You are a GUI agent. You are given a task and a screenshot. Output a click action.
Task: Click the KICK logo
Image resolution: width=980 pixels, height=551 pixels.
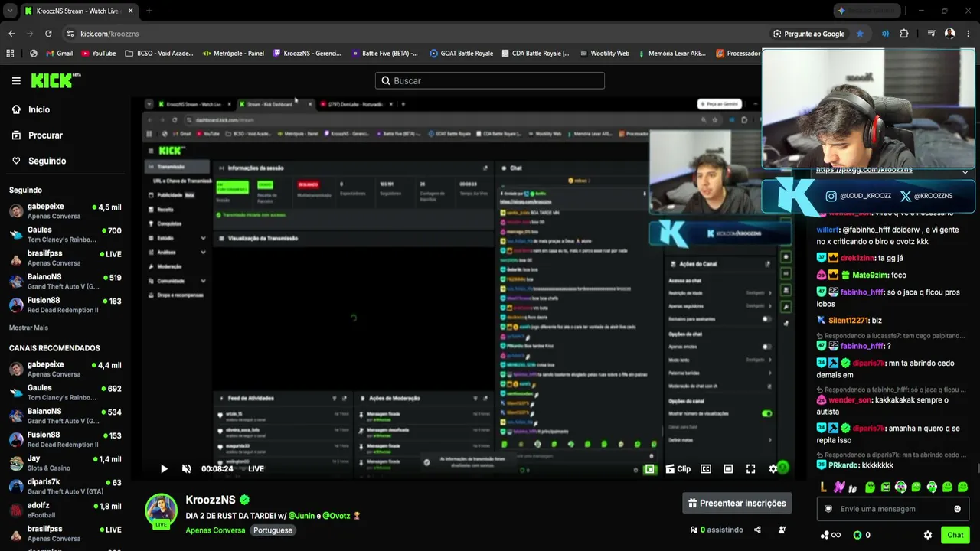pyautogui.click(x=56, y=80)
